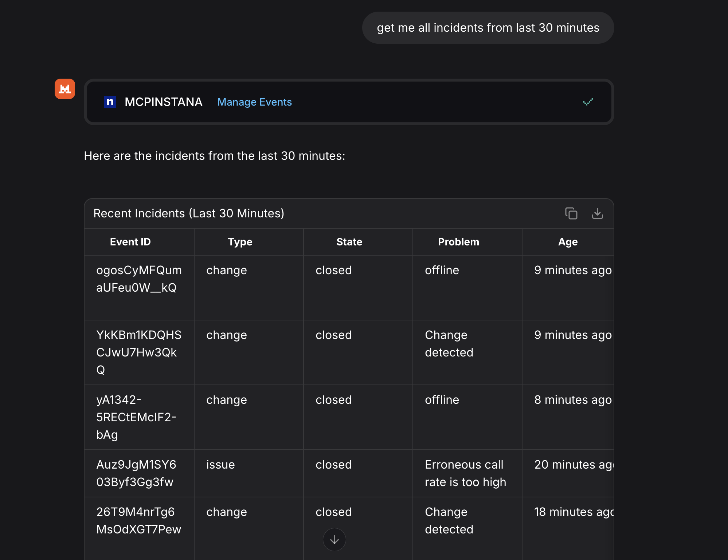Click the Type column header
The width and height of the screenshot is (728, 560).
[x=240, y=242]
